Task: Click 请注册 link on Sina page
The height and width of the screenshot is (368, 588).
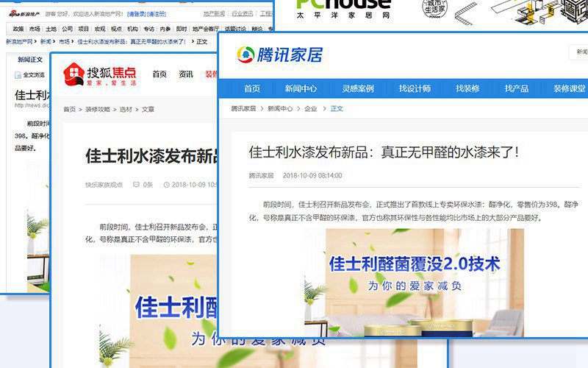Action: [157, 14]
